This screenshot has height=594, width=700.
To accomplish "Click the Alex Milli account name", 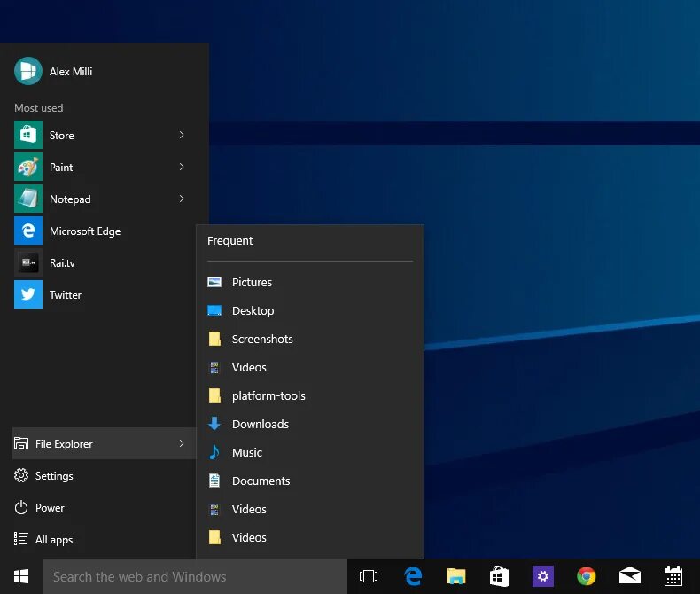I will 71,72.
